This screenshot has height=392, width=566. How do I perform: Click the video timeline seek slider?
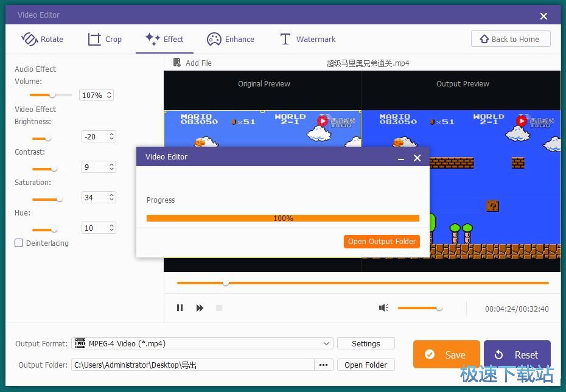(363, 283)
